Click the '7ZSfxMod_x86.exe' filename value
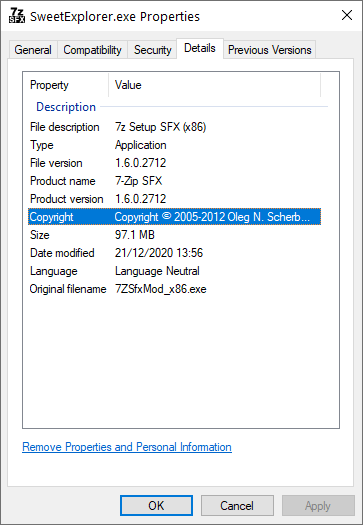Screen dimensions: 363x525 tap(161, 289)
